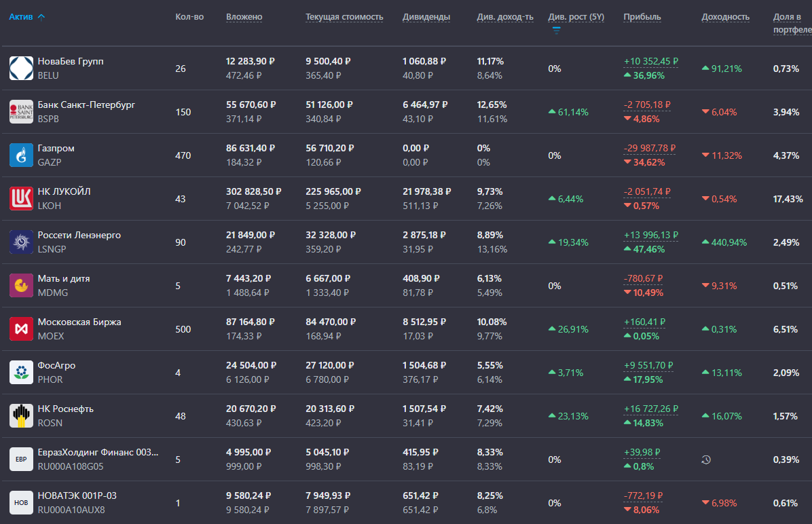Click profit -29 987,78 ₽ for Газпром
Image resolution: width=812 pixels, height=524 pixels.
(x=649, y=149)
